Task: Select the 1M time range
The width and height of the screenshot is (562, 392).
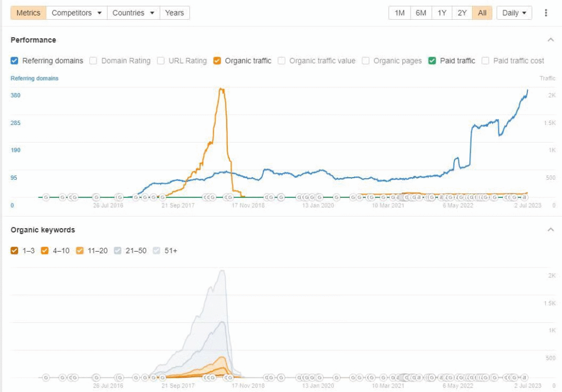Action: (400, 13)
